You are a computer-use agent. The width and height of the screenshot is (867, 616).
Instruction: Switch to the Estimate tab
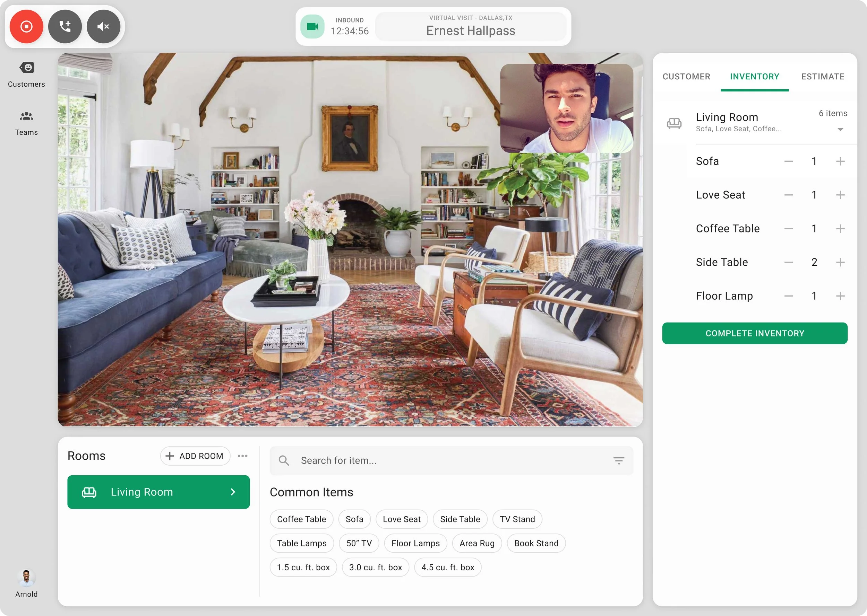point(823,77)
